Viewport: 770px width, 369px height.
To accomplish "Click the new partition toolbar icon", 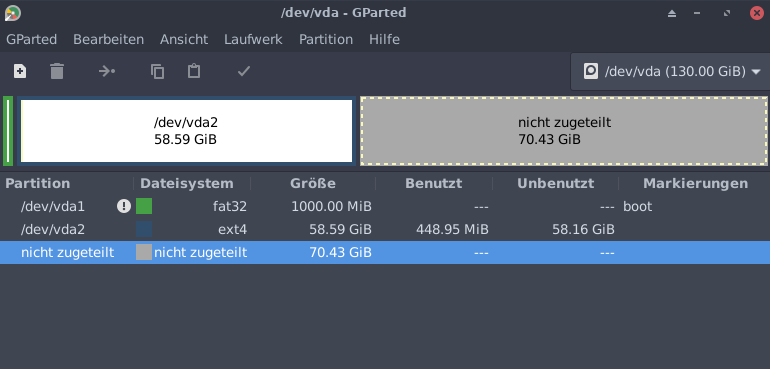I will click(x=20, y=72).
